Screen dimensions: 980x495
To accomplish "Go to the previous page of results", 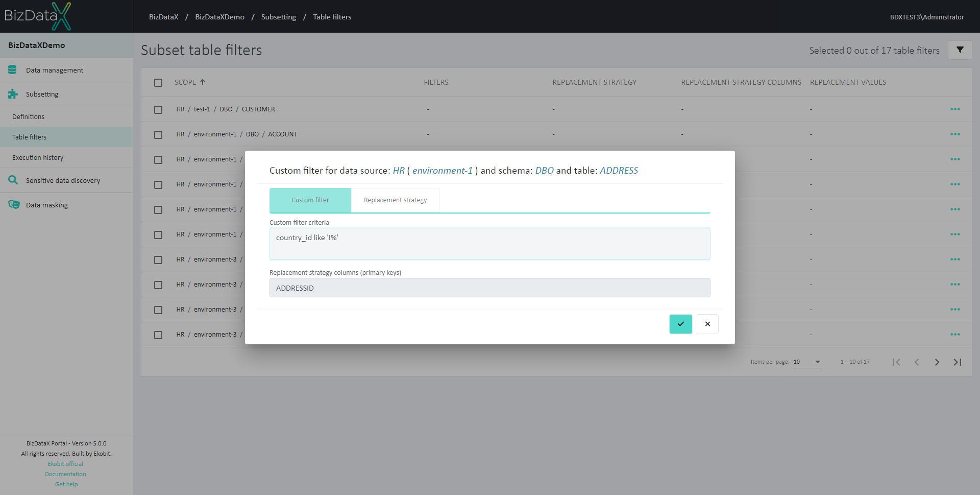I will coord(917,362).
